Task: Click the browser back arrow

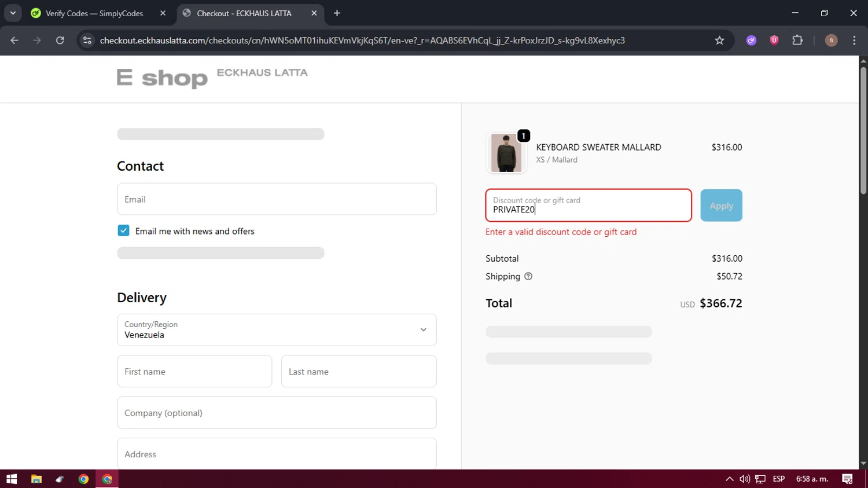Action: click(14, 41)
